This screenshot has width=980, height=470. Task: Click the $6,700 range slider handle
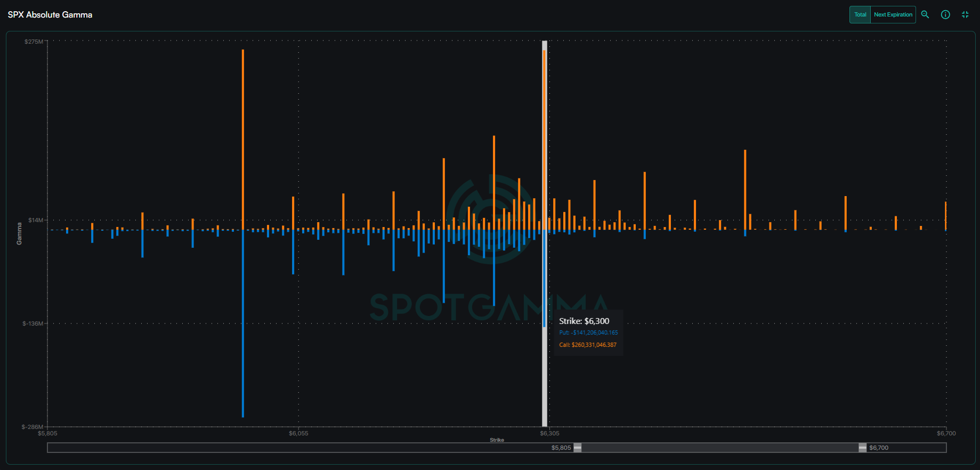tap(862, 448)
